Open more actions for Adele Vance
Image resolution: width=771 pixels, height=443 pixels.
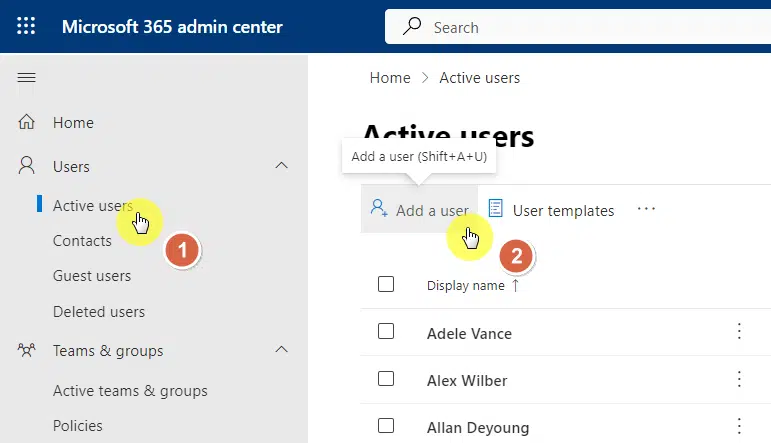739,331
